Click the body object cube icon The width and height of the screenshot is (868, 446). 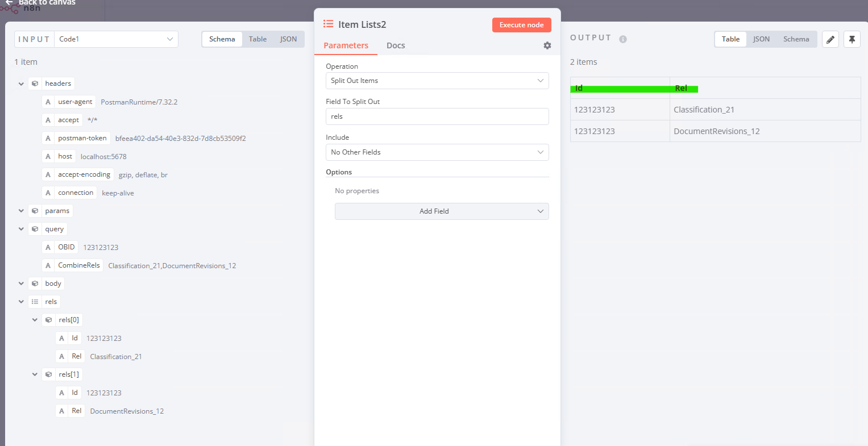point(35,284)
